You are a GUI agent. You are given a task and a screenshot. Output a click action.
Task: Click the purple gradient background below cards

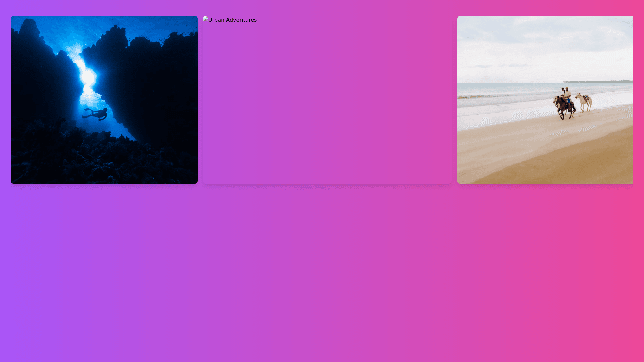(168, 268)
